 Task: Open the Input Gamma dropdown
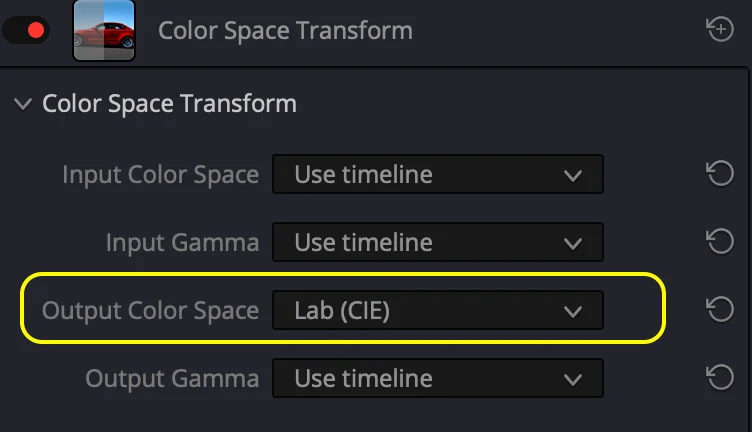coord(438,242)
